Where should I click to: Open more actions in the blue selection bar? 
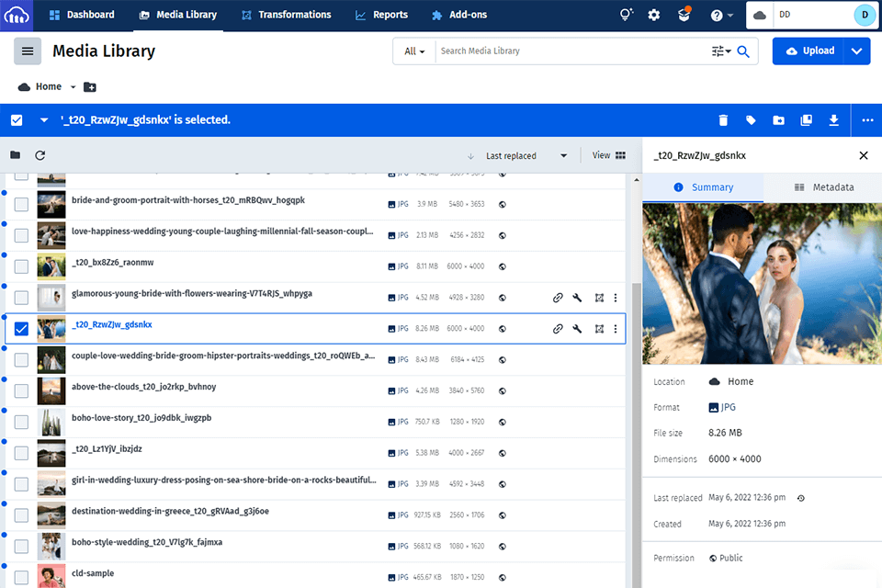pyautogui.click(x=867, y=119)
